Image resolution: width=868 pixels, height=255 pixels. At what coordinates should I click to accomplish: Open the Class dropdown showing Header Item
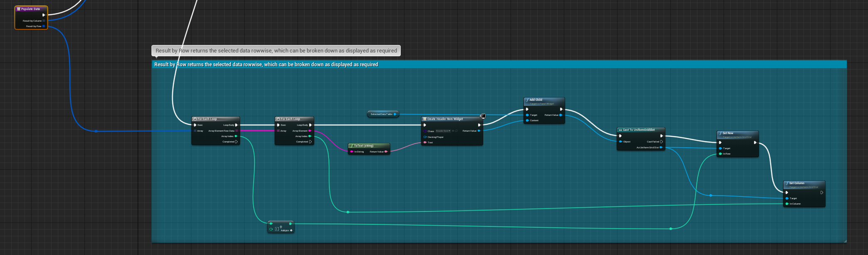443,131
